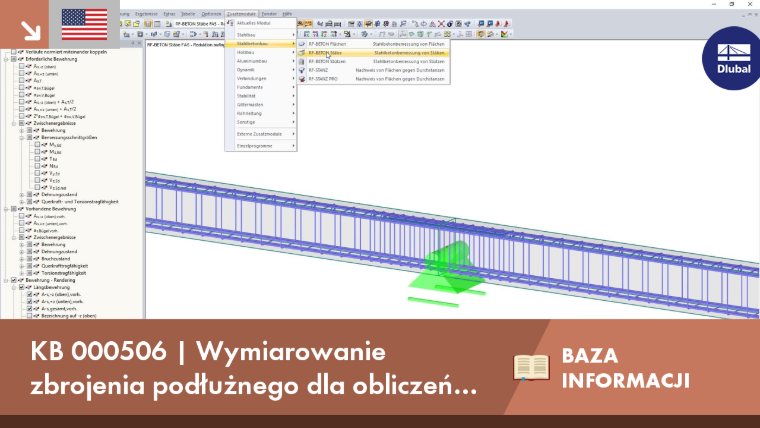Screen dimensions: 760x428
Task: Click the RF-BETON Stützen module icon
Action: (x=302, y=62)
